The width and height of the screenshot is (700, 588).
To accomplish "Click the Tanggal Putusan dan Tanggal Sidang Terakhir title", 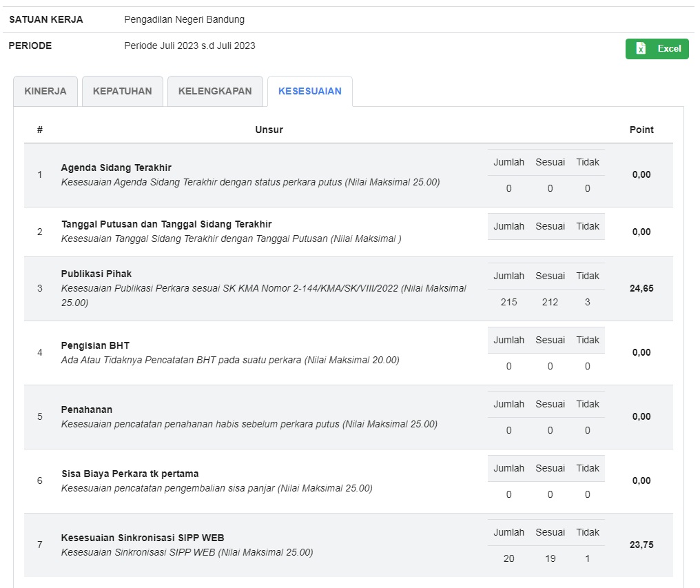I will [166, 224].
